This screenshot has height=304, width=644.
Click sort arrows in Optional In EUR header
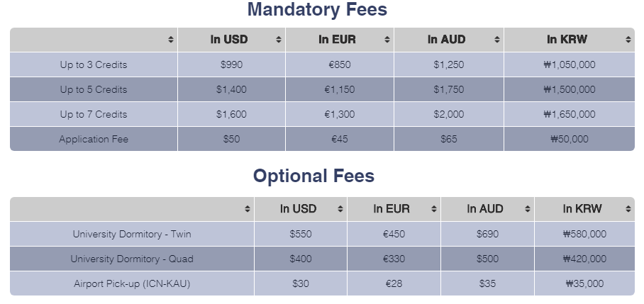point(434,209)
